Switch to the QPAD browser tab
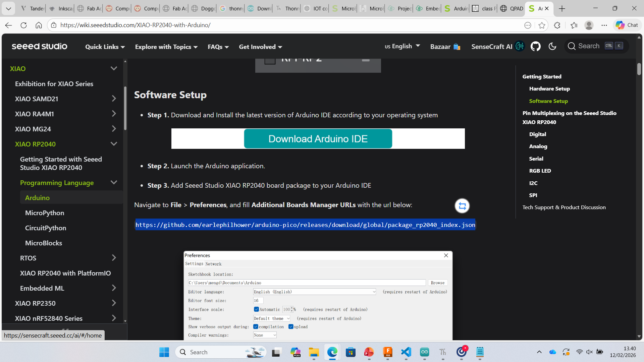This screenshot has width=644, height=362. (x=512, y=8)
